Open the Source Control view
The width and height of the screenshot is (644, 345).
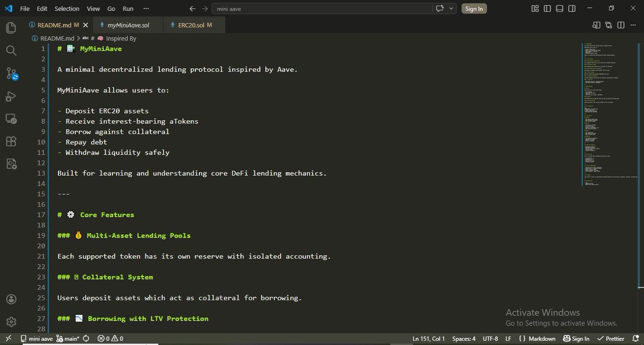pos(11,74)
